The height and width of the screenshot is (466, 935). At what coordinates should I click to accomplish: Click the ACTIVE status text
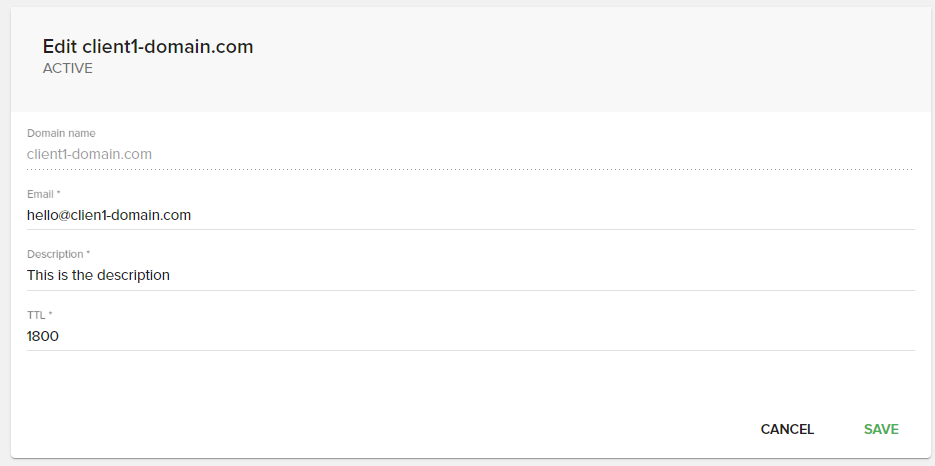pos(68,69)
